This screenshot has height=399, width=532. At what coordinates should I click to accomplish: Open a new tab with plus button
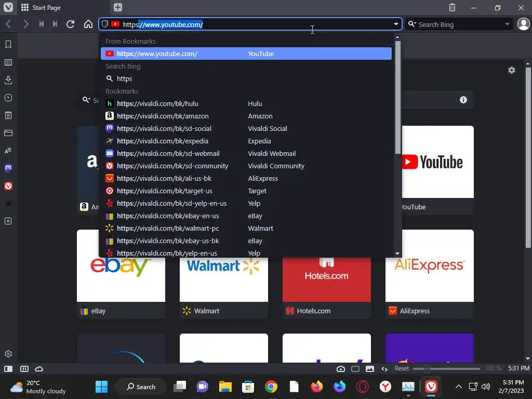click(x=118, y=7)
